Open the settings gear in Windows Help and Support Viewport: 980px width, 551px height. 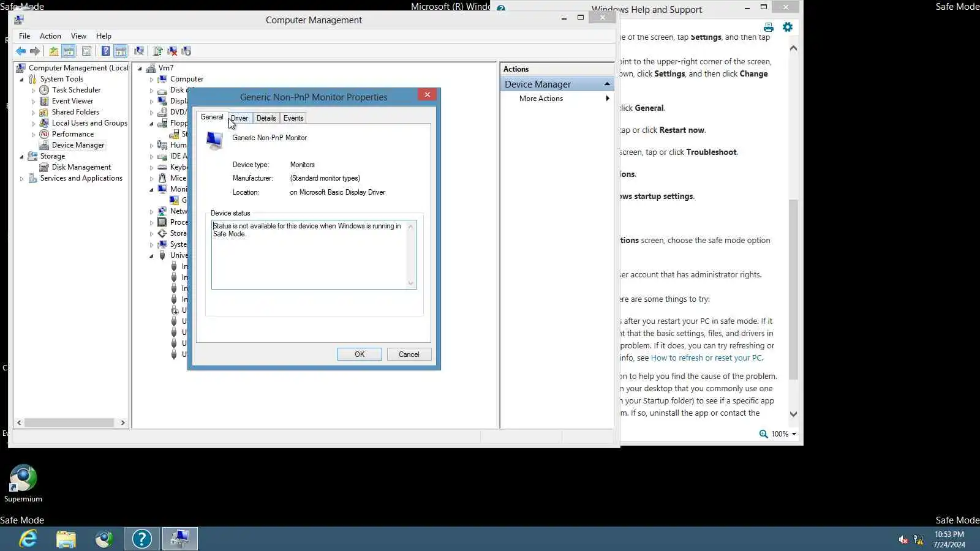(x=788, y=27)
